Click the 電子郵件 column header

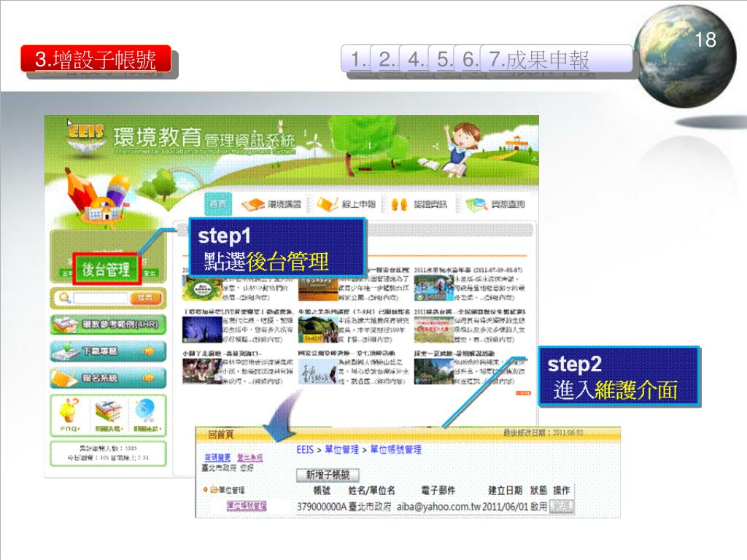tap(438, 490)
